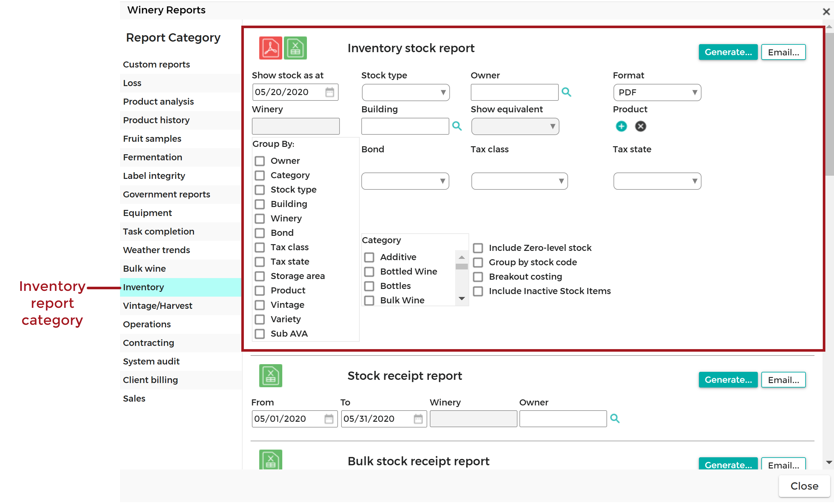Viewport: 834px width, 504px height.
Task: Click the main scrollbar down arrow
Action: click(x=829, y=462)
